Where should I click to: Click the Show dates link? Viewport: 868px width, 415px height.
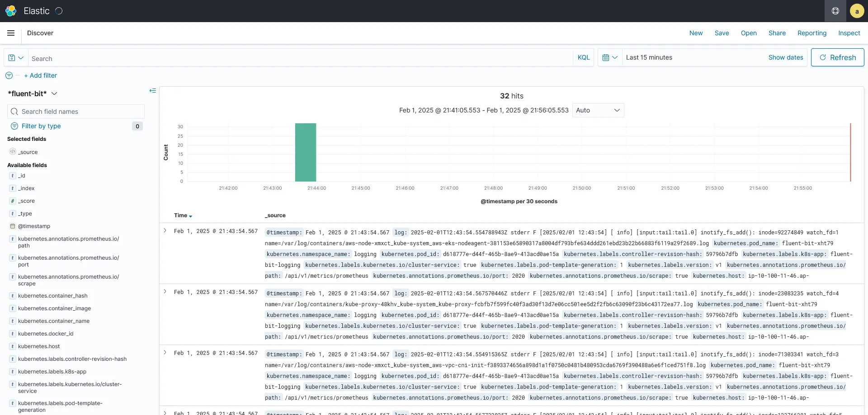tap(786, 57)
